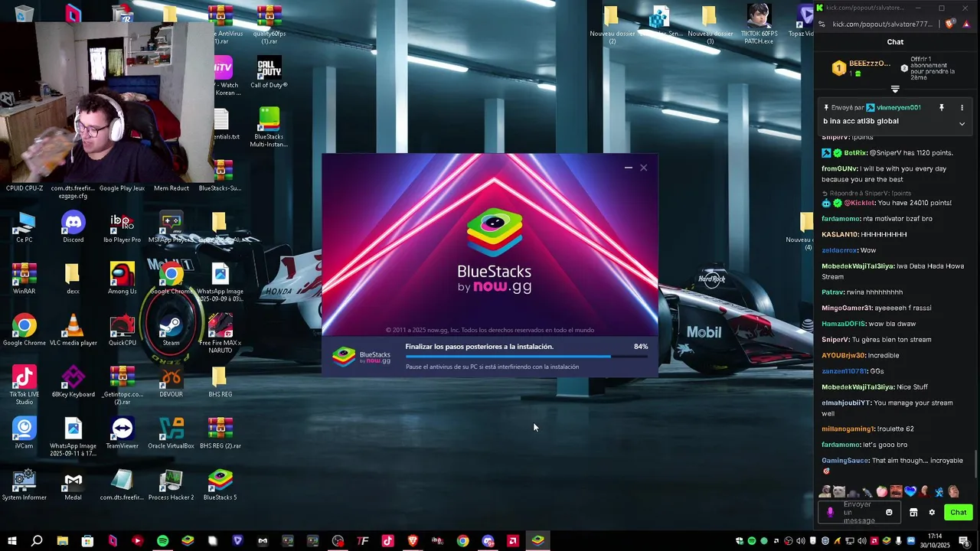Screen dimensions: 980x551
Task: Launch QuickCPU desktop shortcut
Action: tap(122, 331)
